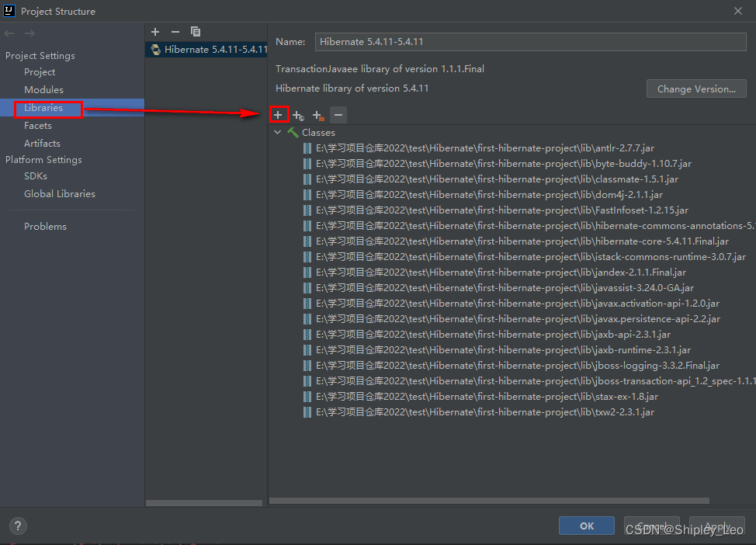Collapse the Classes tree node
Viewport: 756px width, 545px height.
point(278,132)
